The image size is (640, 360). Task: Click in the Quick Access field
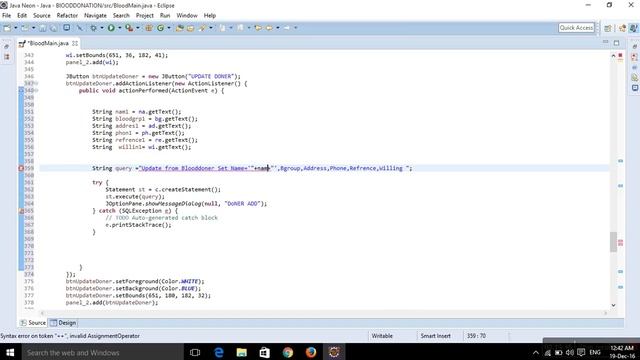[576, 28]
